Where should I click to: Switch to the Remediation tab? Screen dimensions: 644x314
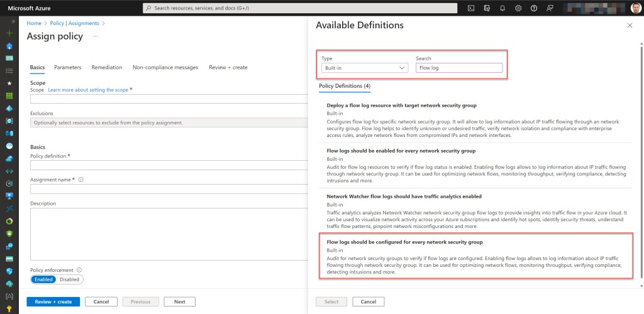(106, 67)
